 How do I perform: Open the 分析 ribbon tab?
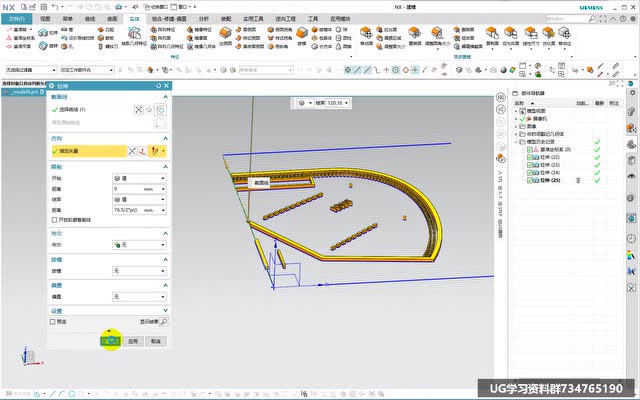(x=204, y=18)
